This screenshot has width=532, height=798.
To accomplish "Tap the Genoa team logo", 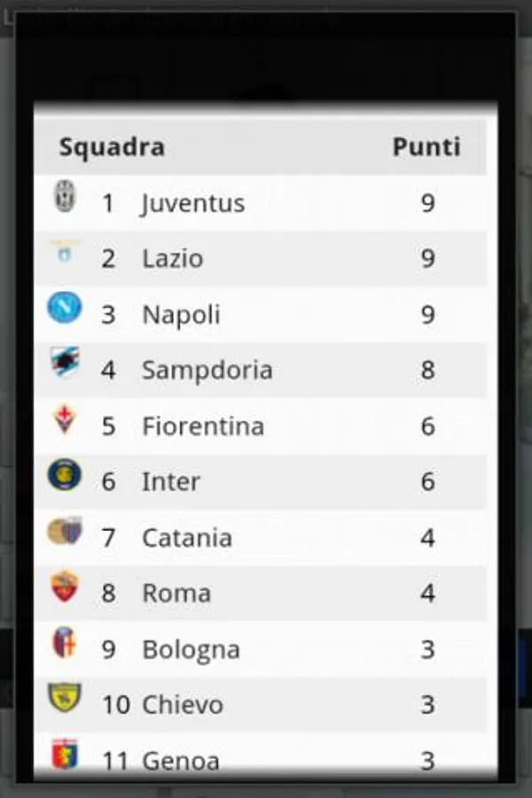I will 65,754.
